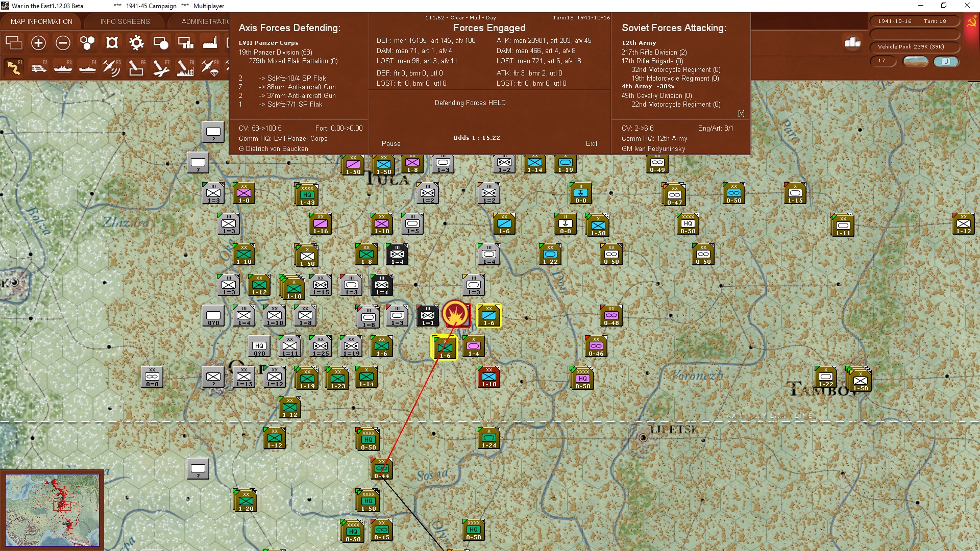Click the Soviet hammer and sickle flag
980x551 pixels.
(971, 22)
